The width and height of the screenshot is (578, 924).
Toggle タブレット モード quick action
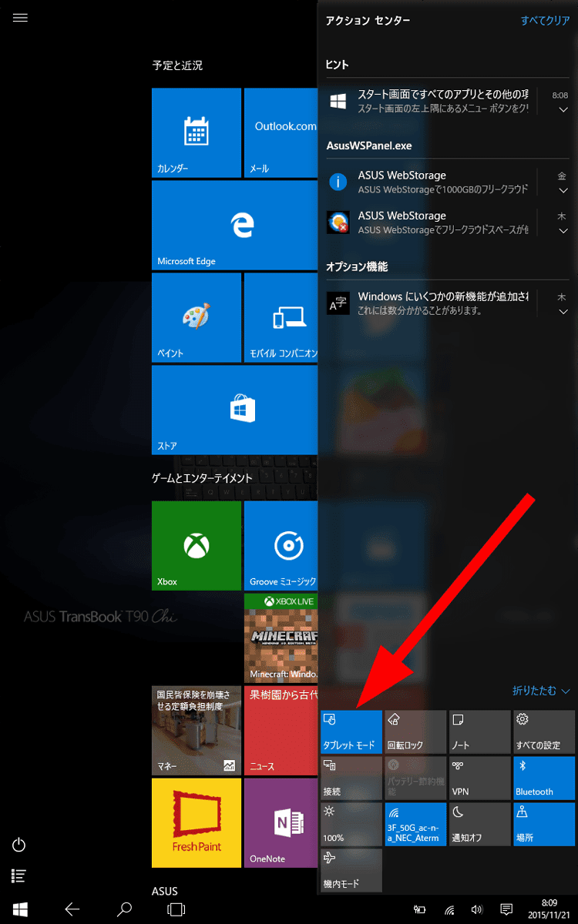[x=351, y=731]
